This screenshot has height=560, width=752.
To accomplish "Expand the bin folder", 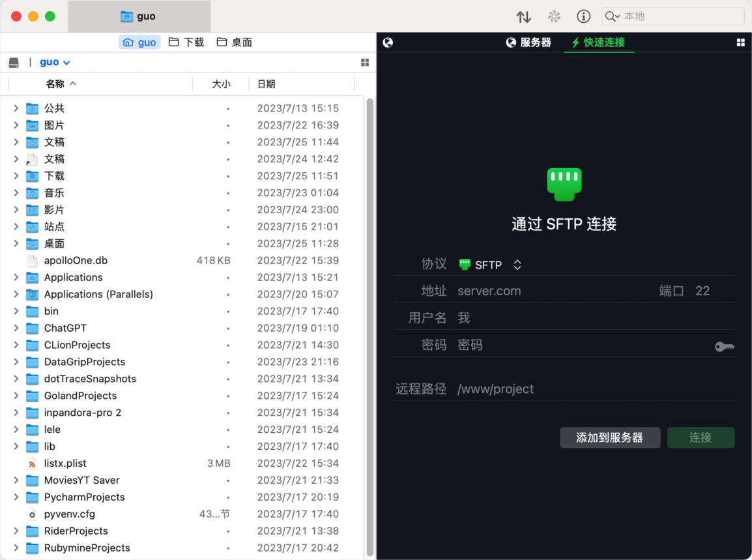I will click(x=16, y=312).
